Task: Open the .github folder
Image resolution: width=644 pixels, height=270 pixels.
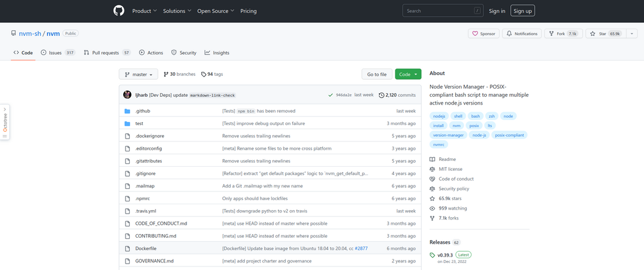Action: pyautogui.click(x=143, y=111)
